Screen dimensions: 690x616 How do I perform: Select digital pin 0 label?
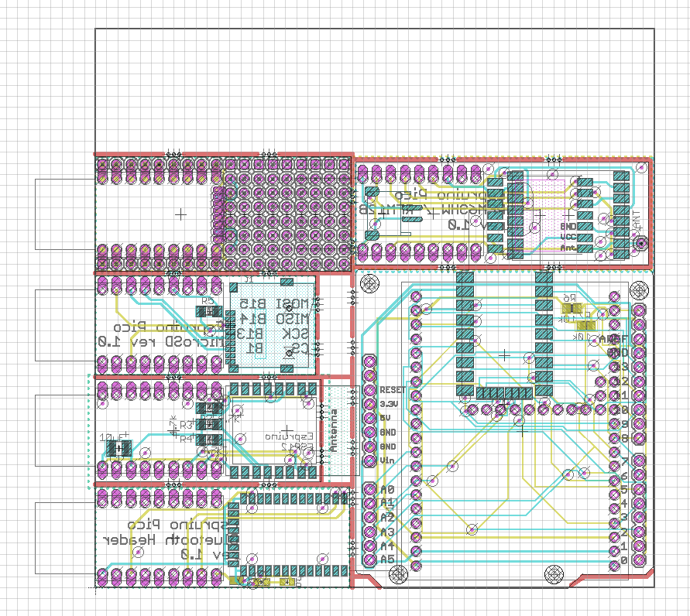623,560
